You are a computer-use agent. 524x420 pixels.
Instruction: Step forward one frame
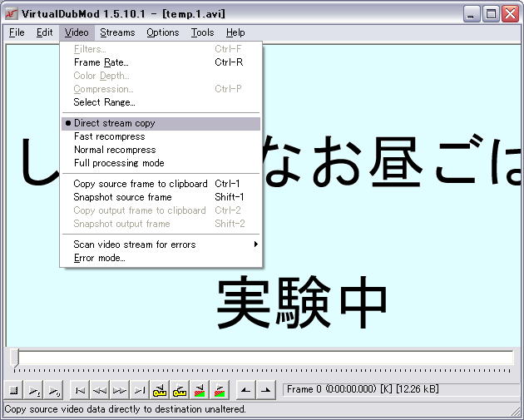(x=119, y=390)
